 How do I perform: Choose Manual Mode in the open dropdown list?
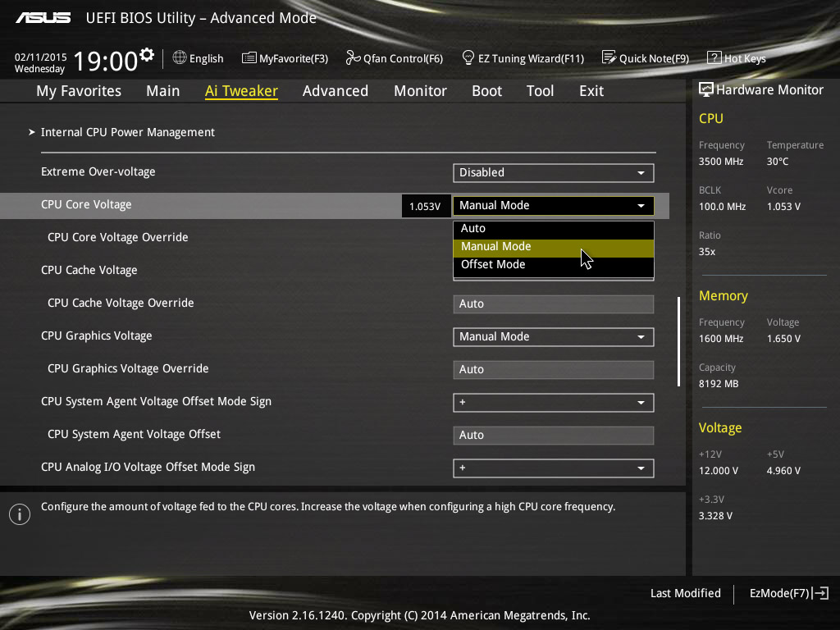(x=554, y=247)
